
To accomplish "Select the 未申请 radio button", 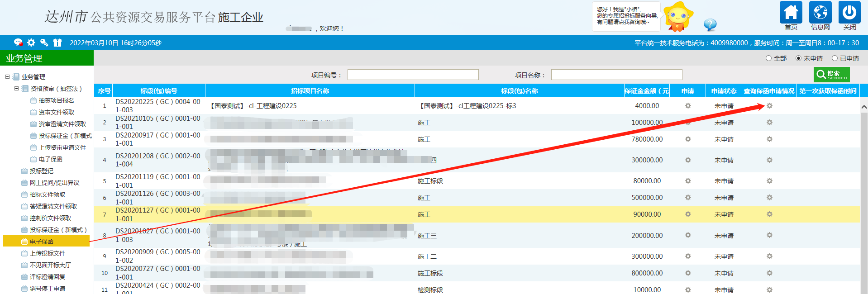I will click(x=798, y=58).
